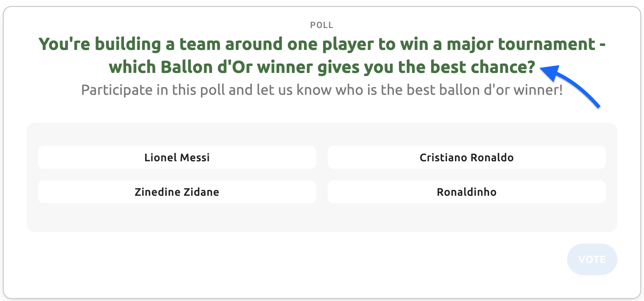
Task: Click the gray "Participate in this poll" subtitle
Action: pyautogui.click(x=322, y=90)
